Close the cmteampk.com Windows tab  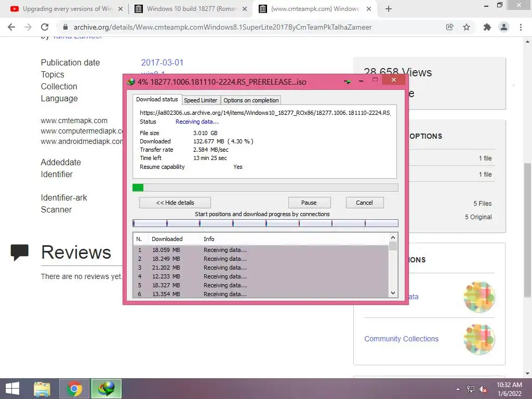(369, 9)
